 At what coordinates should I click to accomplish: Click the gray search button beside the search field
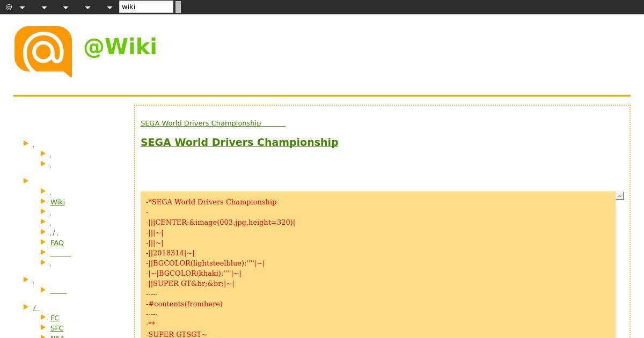click(x=178, y=7)
